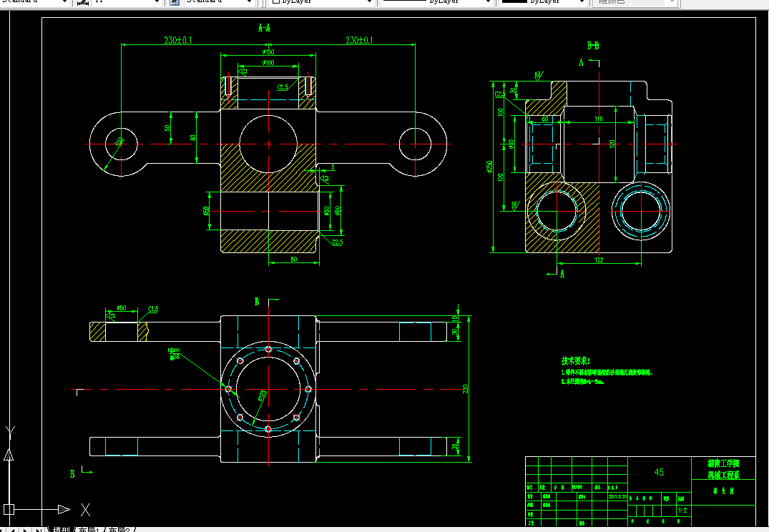Expand the table style Standard dropdown

[249, 2]
